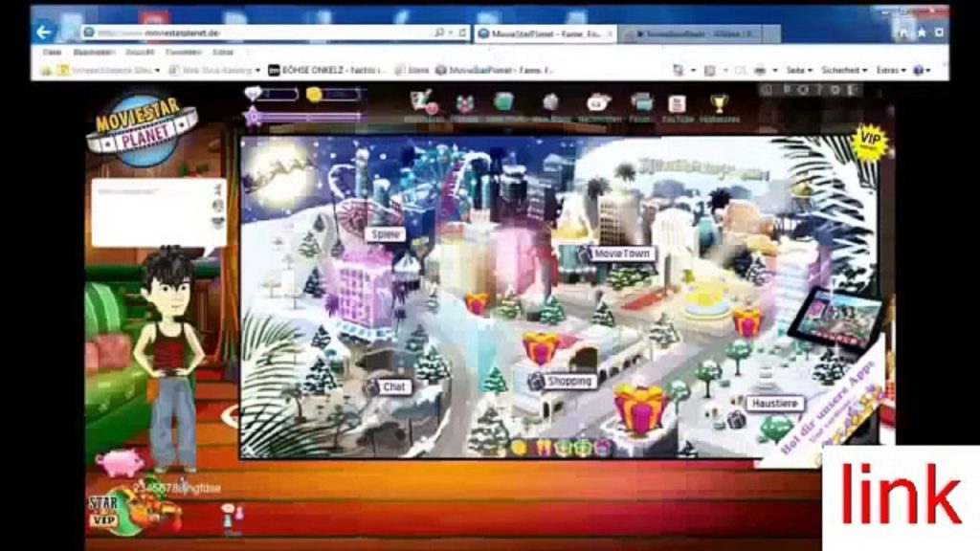The width and height of the screenshot is (980, 551).
Task: Click the address bar search magnifier
Action: pyautogui.click(x=439, y=33)
